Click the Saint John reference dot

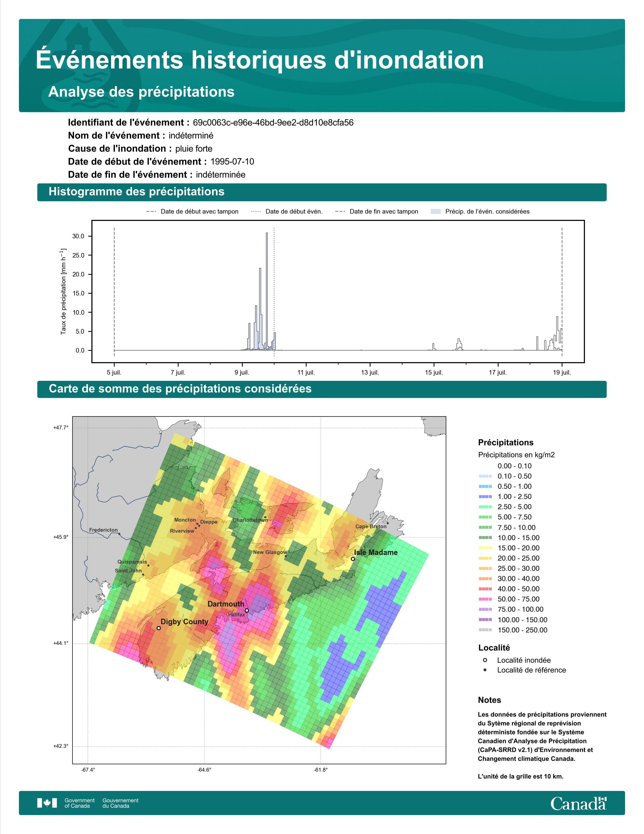(x=143, y=574)
